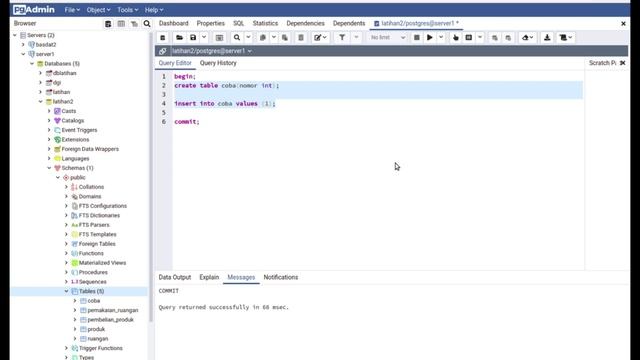Click the Paste icon in query toolbar
Image resolution: width=640 pixels, height=360 pixels.
(x=285, y=38)
